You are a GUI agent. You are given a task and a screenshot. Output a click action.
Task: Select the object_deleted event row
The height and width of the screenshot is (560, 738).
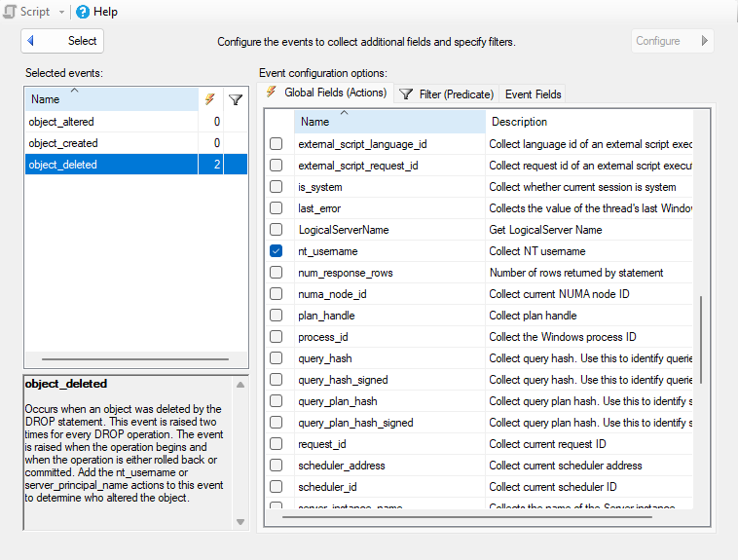pos(136,165)
